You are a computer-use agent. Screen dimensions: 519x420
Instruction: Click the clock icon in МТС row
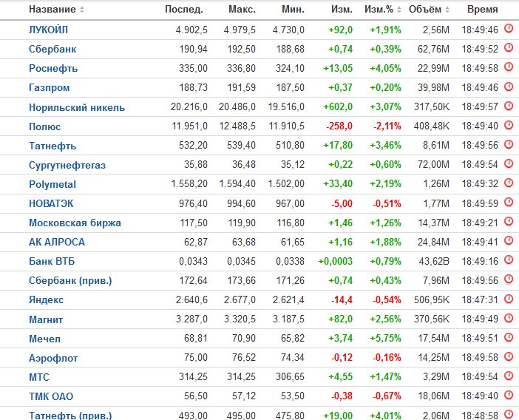click(x=509, y=376)
